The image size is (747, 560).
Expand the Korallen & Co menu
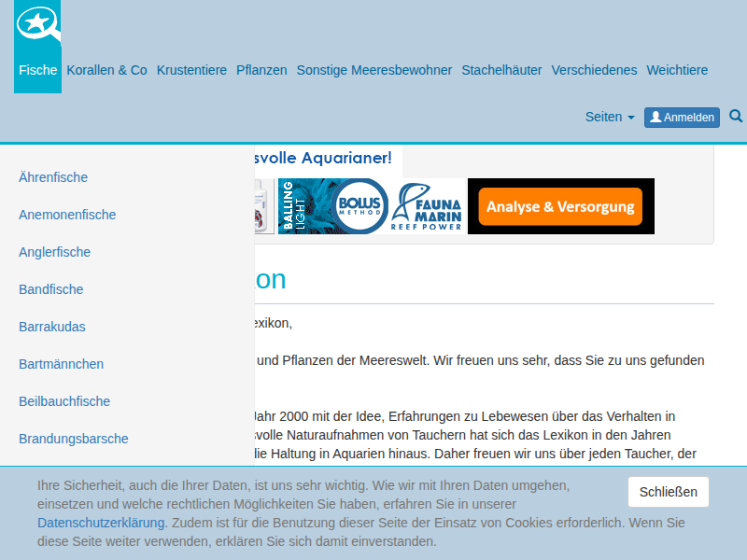tap(107, 70)
